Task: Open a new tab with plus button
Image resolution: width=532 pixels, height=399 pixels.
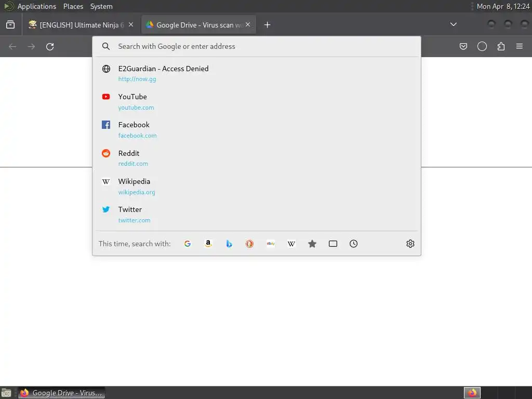Action: [x=267, y=25]
